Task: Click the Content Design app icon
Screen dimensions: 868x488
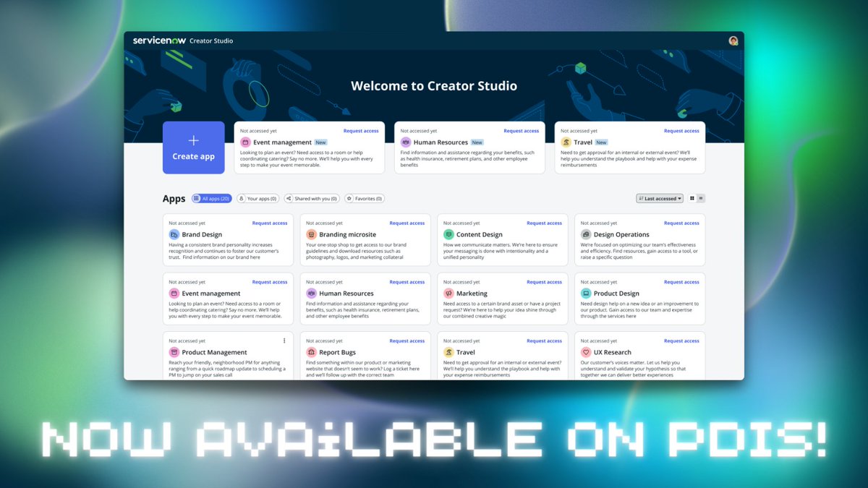Action: click(x=448, y=234)
